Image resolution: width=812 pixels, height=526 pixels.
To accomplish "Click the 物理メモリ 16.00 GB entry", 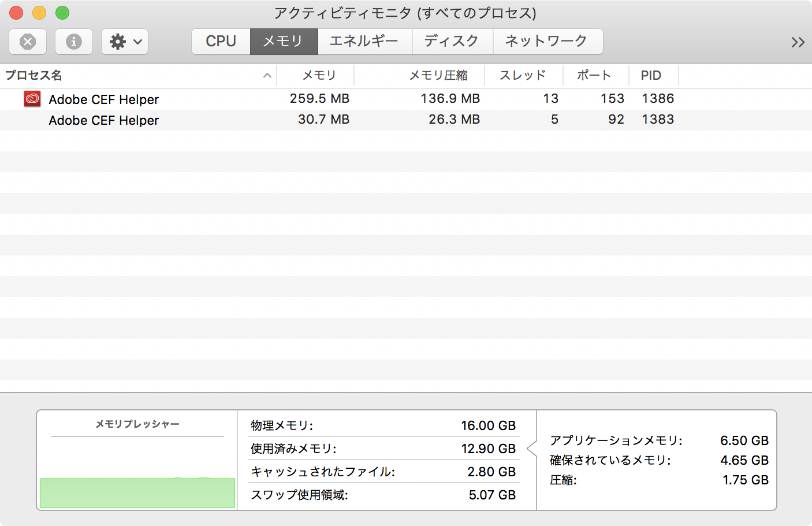I will (383, 426).
